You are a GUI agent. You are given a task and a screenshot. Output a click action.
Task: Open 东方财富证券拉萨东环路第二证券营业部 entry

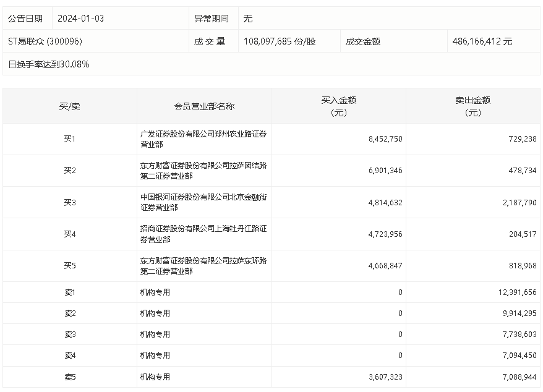pyautogui.click(x=203, y=266)
